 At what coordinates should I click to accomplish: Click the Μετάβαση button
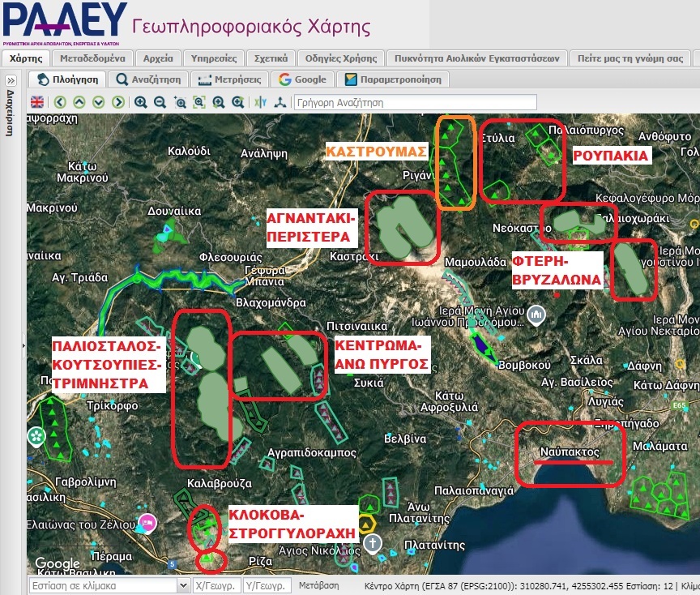[x=318, y=584]
